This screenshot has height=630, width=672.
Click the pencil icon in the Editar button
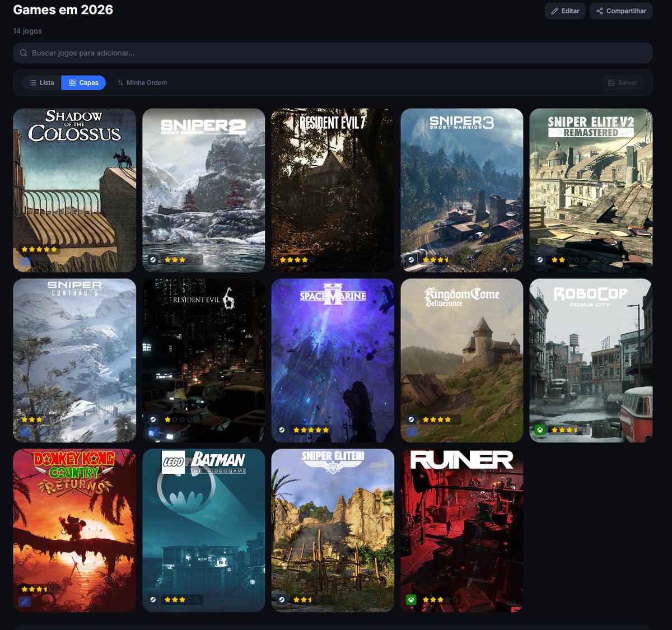click(x=554, y=11)
